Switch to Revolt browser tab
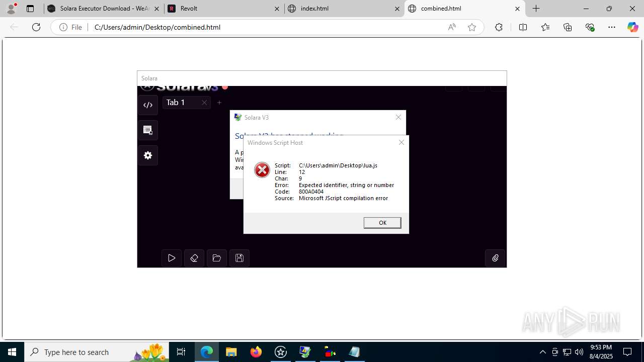The height and width of the screenshot is (362, 644). [x=223, y=9]
